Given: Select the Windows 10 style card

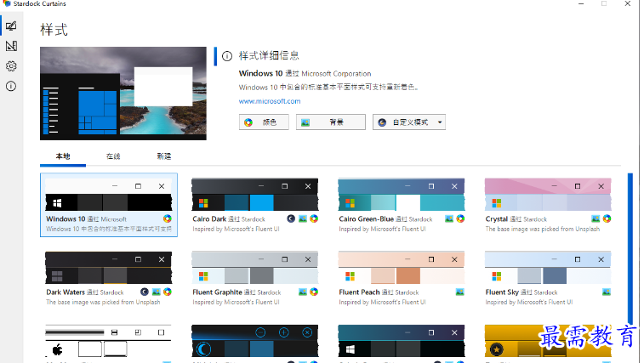Looking at the screenshot, I should click(x=109, y=205).
